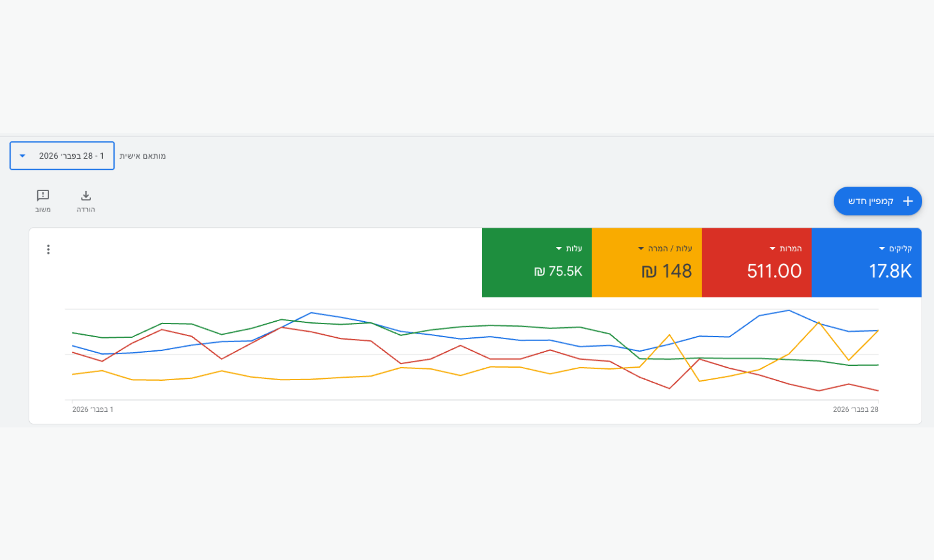This screenshot has height=560, width=934.
Task: Open the chart's three-dot options menu
Action: point(48,250)
